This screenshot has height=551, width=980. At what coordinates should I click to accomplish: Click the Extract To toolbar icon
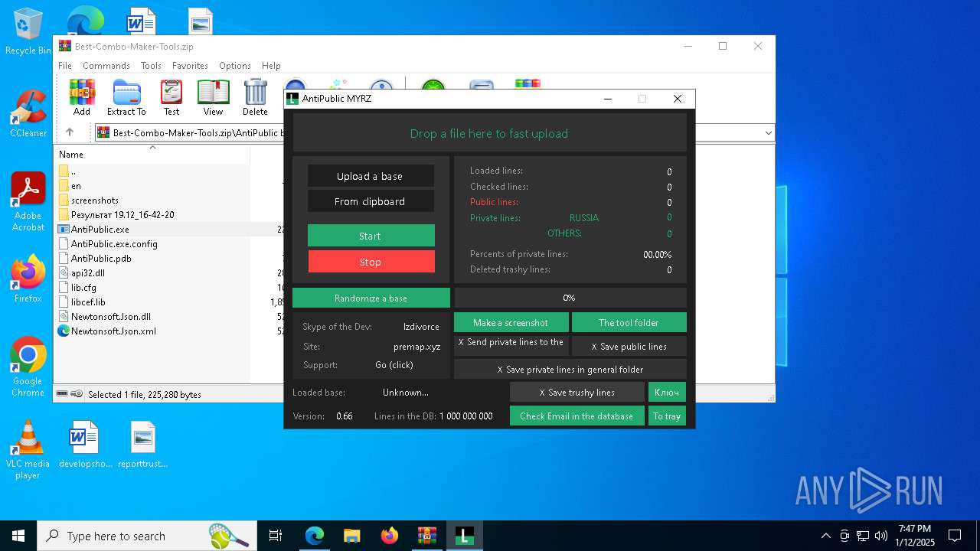click(126, 97)
